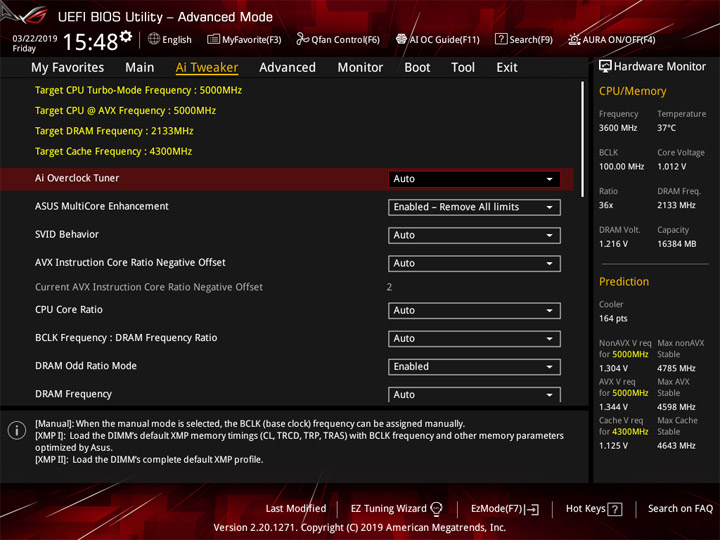This screenshot has width=720, height=540.
Task: Open ASUS MultiCore Enhancement dropdown
Action: 474,207
